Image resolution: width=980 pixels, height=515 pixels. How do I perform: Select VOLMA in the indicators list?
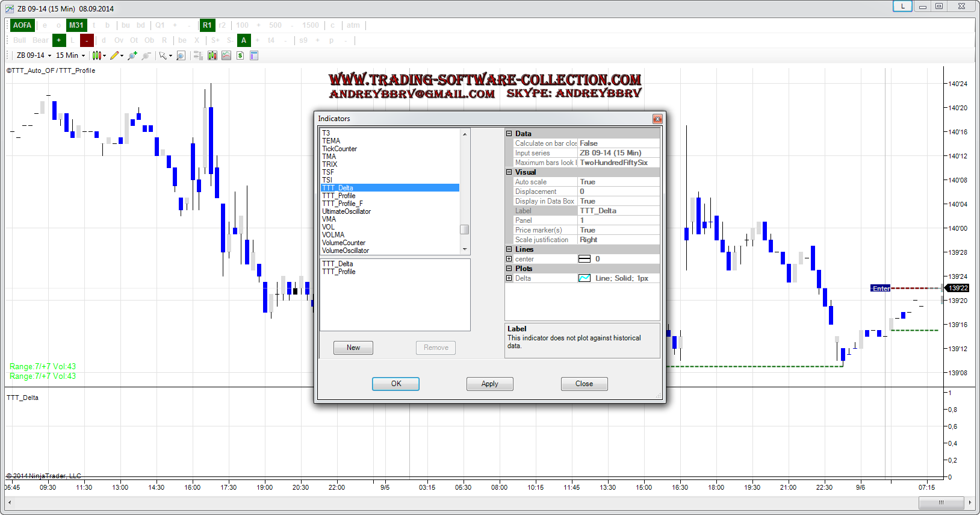tap(333, 235)
